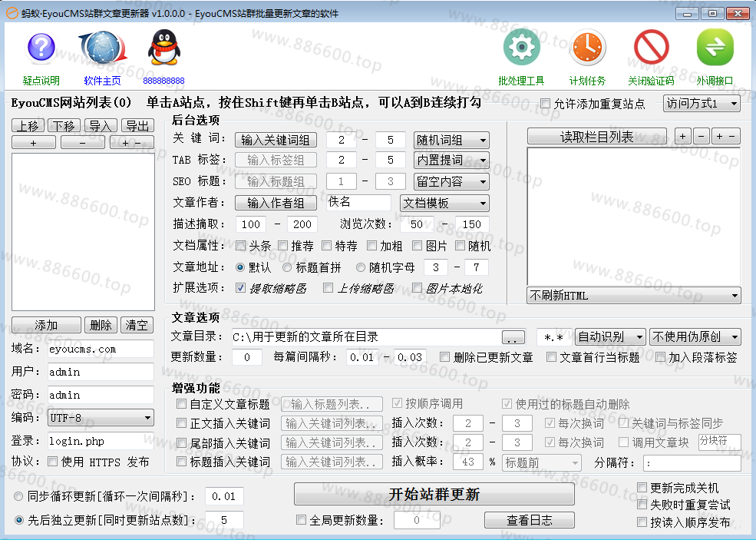Click plus-minus button beside 读取栏目列表
756x540 pixels.
tap(725, 137)
